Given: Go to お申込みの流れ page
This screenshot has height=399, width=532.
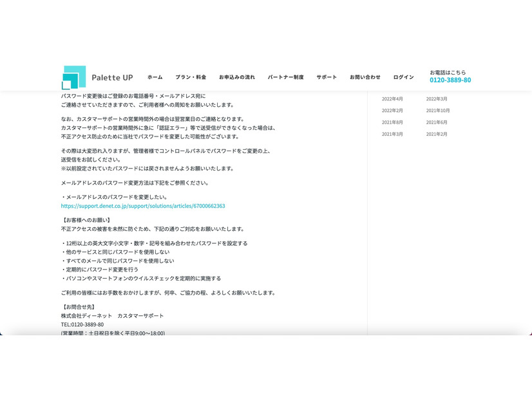Looking at the screenshot, I should pos(237,77).
